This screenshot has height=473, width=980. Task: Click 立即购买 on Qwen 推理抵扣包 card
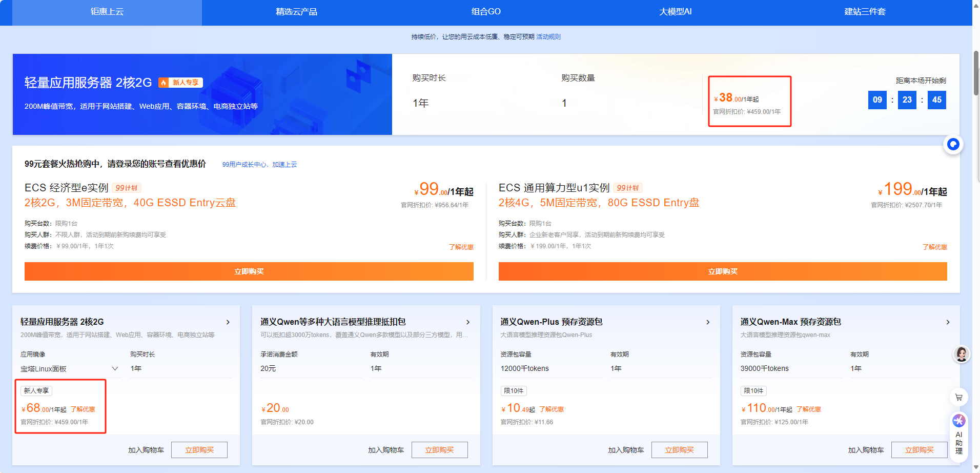(x=440, y=450)
